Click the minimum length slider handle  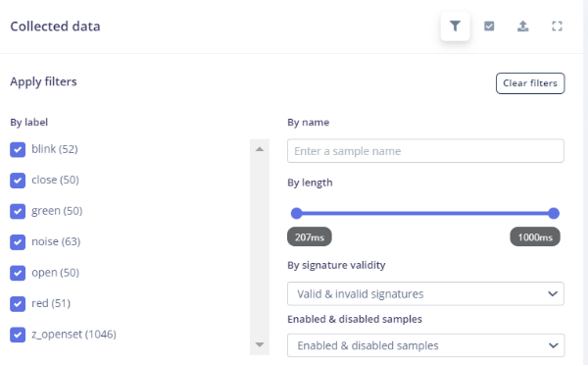296,213
